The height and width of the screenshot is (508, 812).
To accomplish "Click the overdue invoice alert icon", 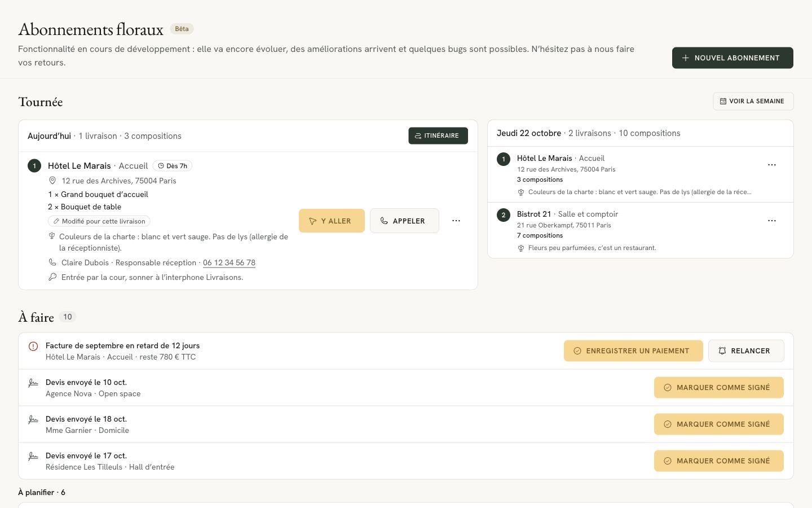I will pos(33,346).
